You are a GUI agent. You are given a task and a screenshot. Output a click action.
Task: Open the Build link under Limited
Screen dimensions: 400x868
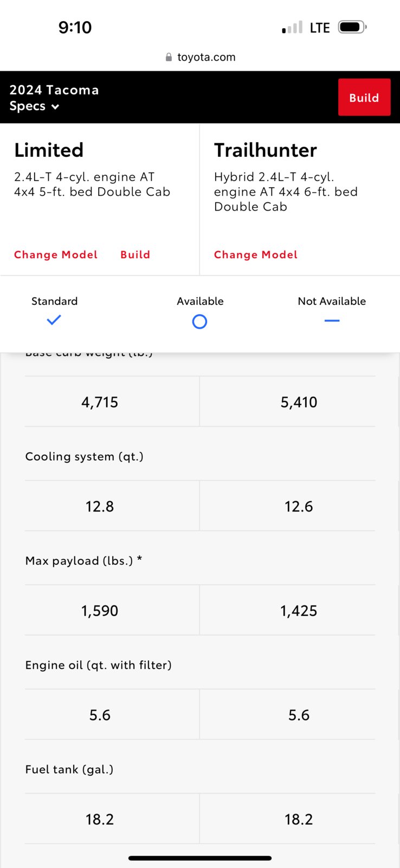tap(135, 254)
